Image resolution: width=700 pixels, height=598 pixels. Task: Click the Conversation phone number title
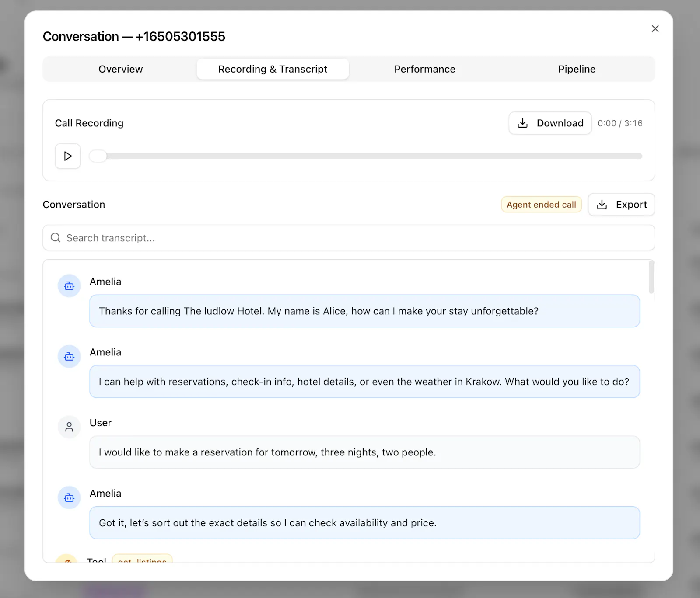click(x=134, y=36)
